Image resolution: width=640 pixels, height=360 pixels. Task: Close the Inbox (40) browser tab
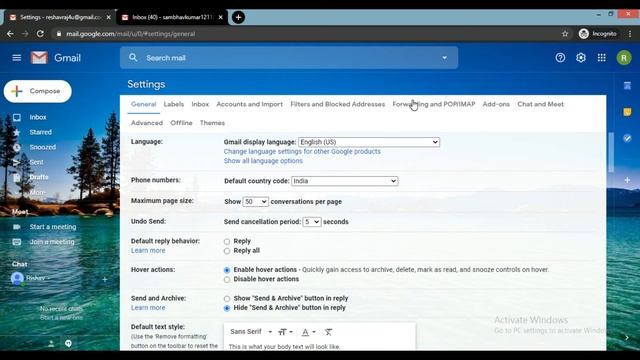click(220, 17)
